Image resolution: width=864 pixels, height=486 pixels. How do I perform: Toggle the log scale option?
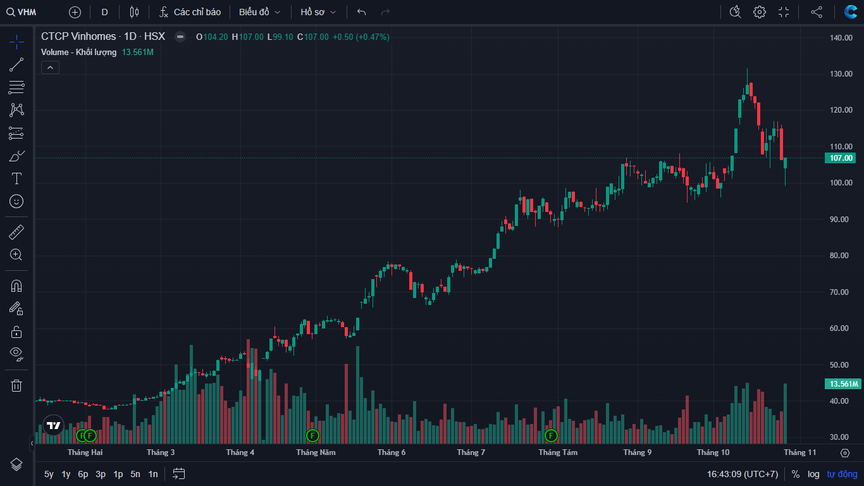coord(813,474)
